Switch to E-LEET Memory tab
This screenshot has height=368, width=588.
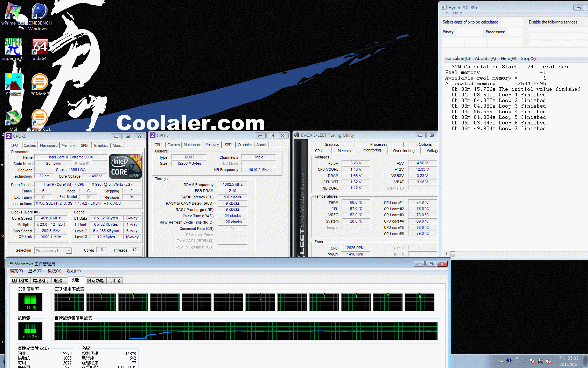(344, 151)
